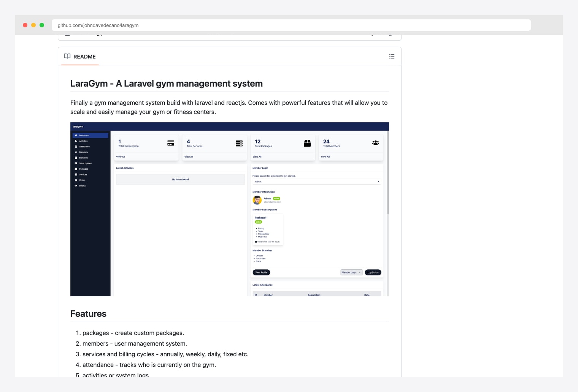Open Members in the laragym sidebar
578x392 pixels.
tap(83, 152)
